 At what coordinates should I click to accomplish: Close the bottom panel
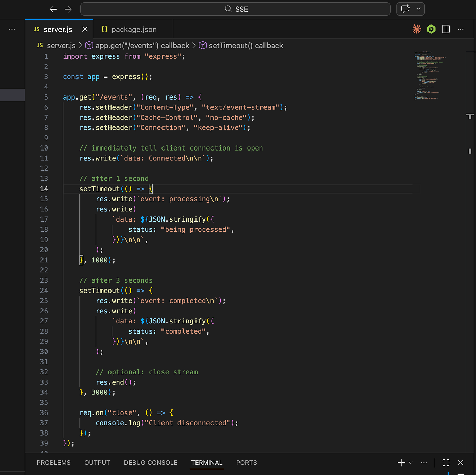tap(461, 463)
